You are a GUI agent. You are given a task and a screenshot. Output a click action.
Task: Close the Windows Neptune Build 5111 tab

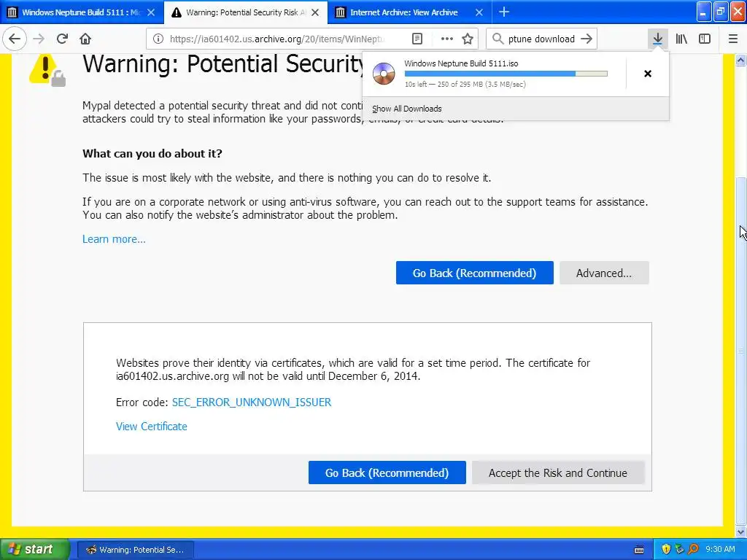pos(151,12)
